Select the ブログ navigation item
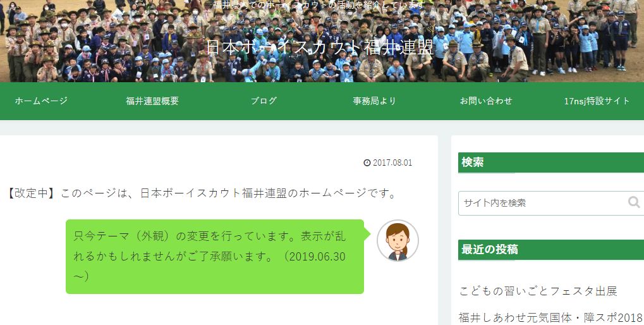Viewport: 644px width, 325px height. tap(264, 101)
